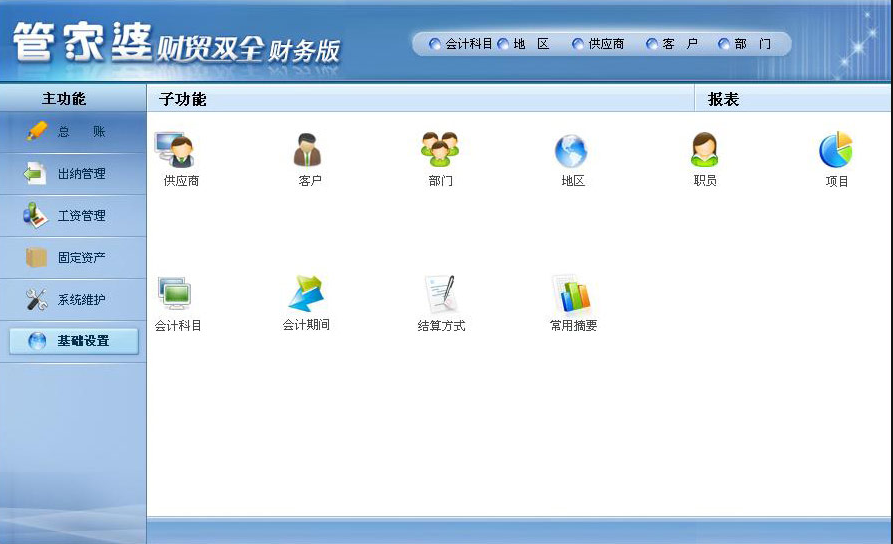Select 固定资产 in the sidebar
893x544 pixels.
(x=73, y=257)
